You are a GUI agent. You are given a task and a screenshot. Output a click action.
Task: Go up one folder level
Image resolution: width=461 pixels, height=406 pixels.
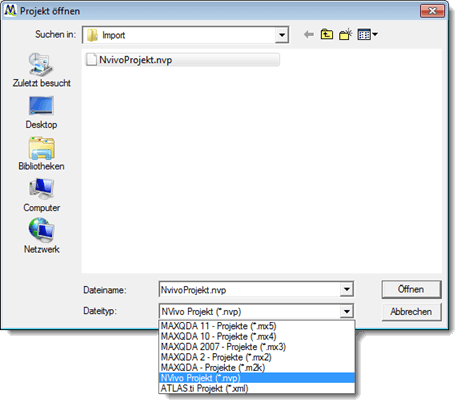[327, 34]
